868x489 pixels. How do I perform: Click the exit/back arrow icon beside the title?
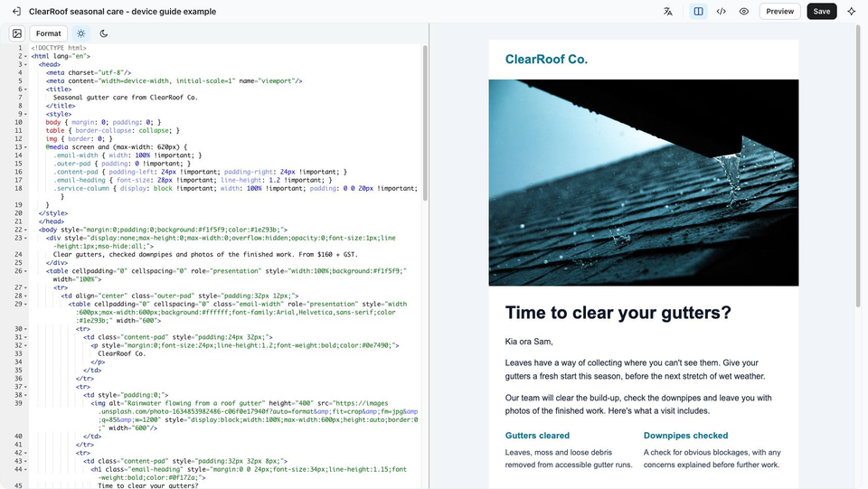(x=16, y=11)
